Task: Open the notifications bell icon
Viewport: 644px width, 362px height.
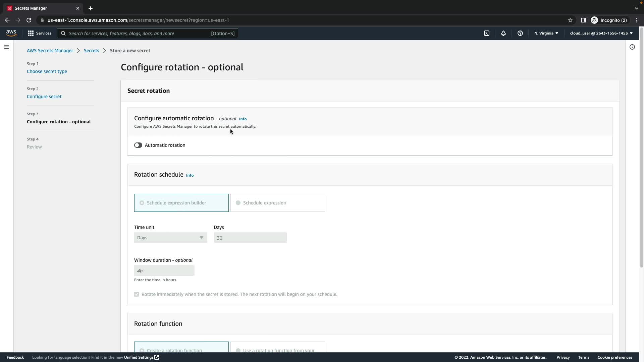Action: click(x=503, y=33)
